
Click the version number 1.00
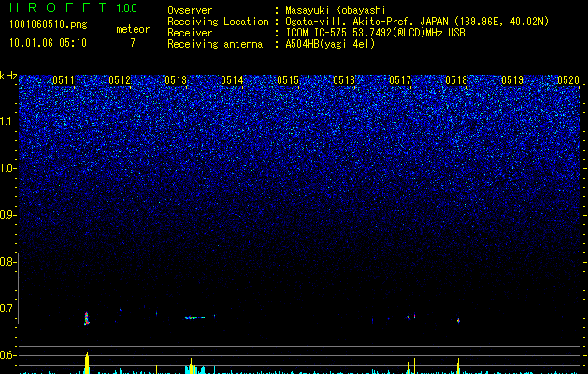[126, 8]
